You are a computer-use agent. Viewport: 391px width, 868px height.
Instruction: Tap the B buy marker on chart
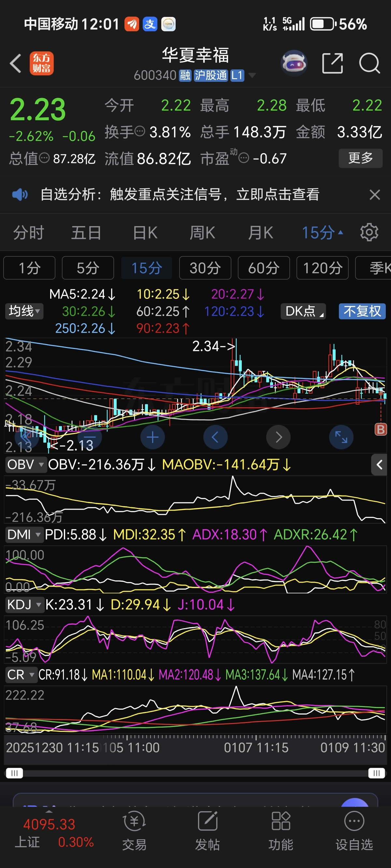[381, 429]
